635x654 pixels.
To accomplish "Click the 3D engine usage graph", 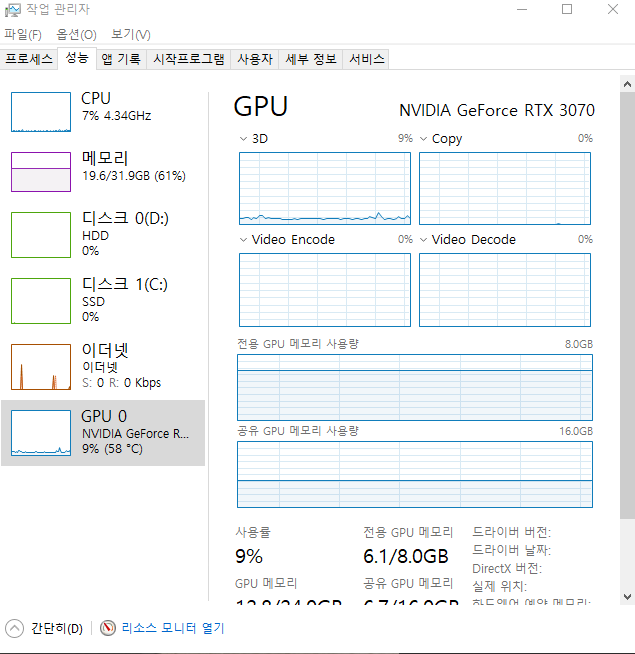I will (x=325, y=189).
